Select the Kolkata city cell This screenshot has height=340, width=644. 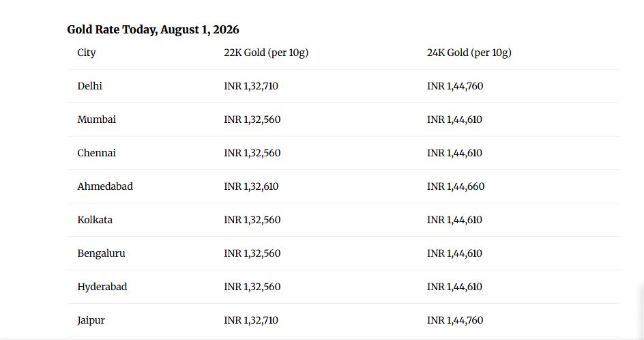95,220
